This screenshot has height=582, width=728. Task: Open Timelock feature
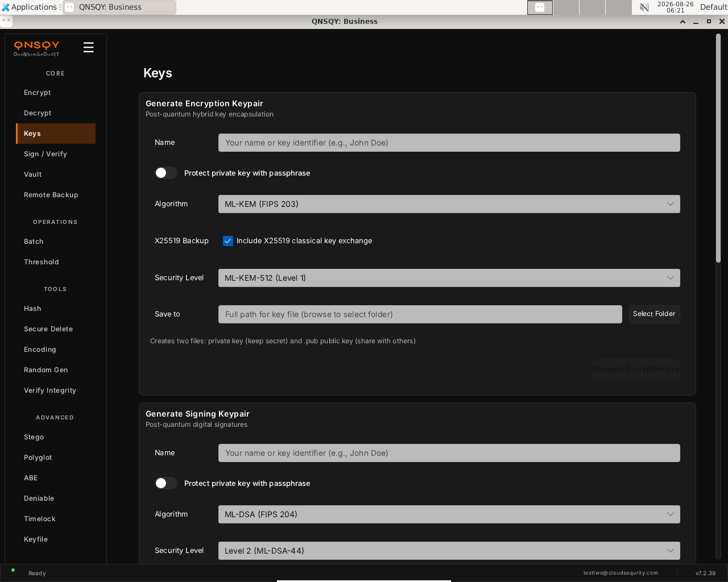[56, 519]
